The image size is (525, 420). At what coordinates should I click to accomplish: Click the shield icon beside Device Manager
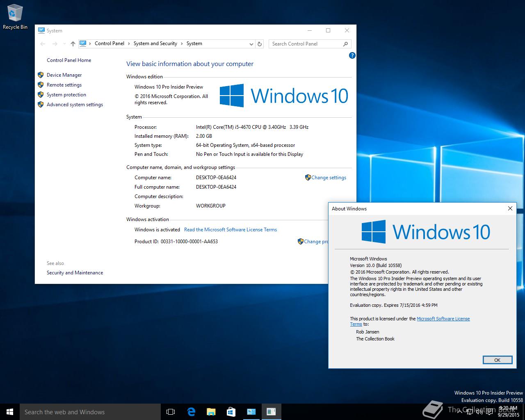tap(41, 75)
